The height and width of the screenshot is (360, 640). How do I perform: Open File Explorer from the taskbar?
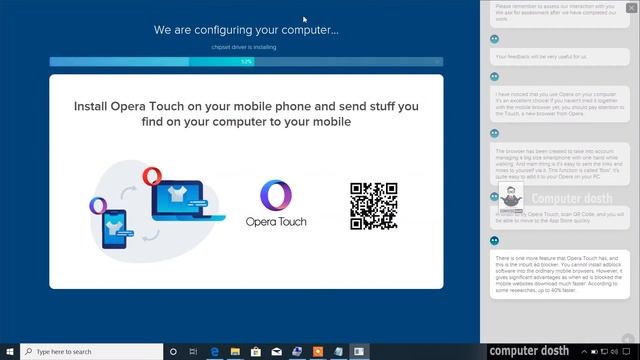tap(235, 351)
